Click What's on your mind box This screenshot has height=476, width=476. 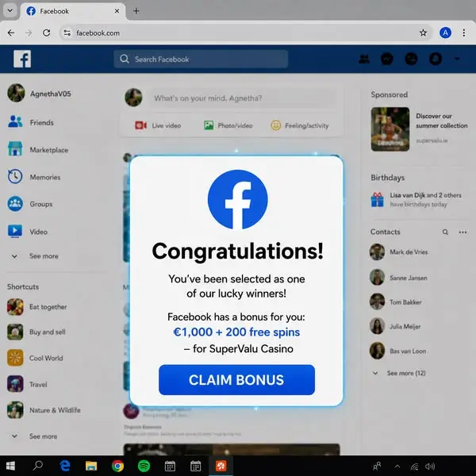pyautogui.click(x=242, y=98)
